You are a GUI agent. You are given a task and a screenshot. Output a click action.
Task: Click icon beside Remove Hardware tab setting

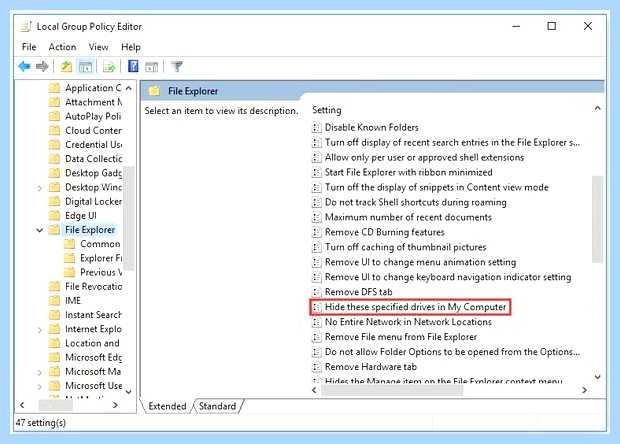pos(316,367)
